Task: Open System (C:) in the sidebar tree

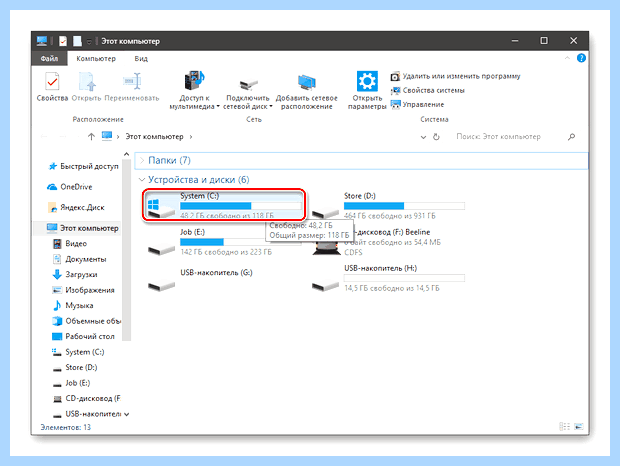Action: point(78,352)
